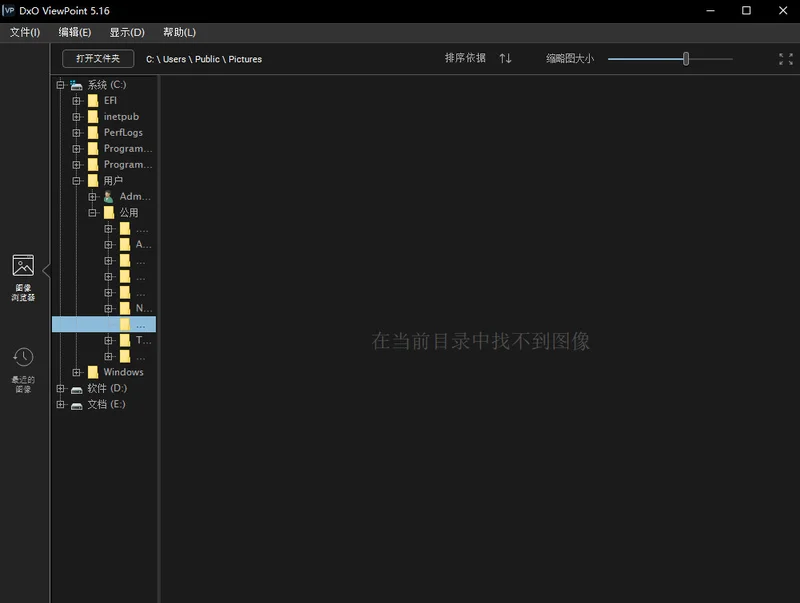Select the PerfLogs tree label
This screenshot has height=603, width=800.
(123, 133)
